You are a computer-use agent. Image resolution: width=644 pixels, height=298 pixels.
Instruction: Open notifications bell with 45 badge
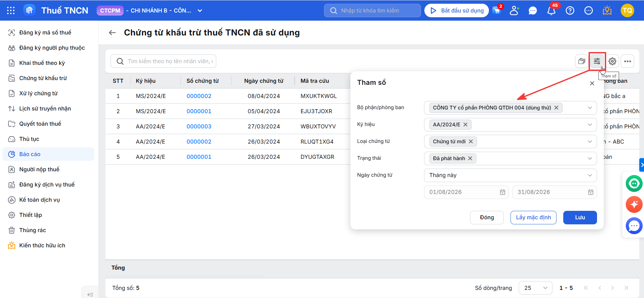[x=551, y=10]
